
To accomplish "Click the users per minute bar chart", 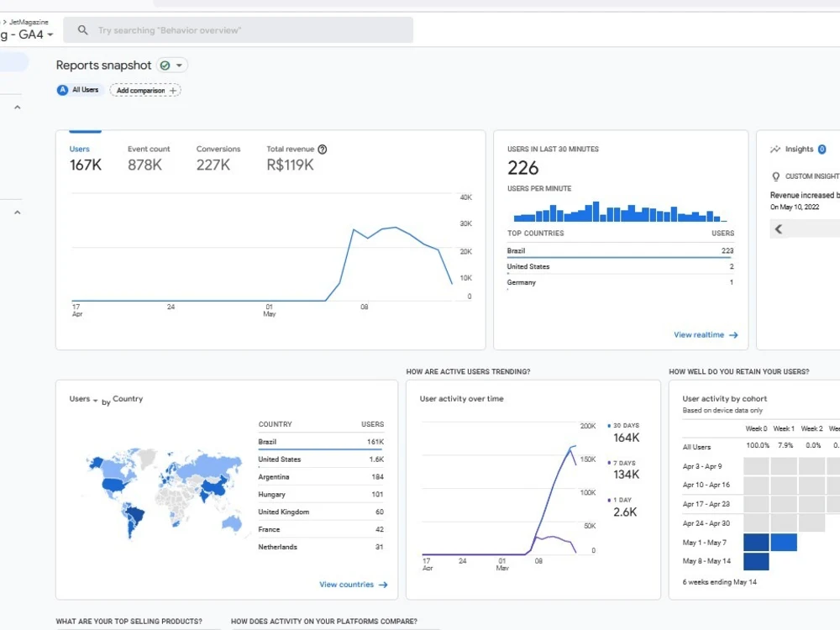I will coord(621,212).
